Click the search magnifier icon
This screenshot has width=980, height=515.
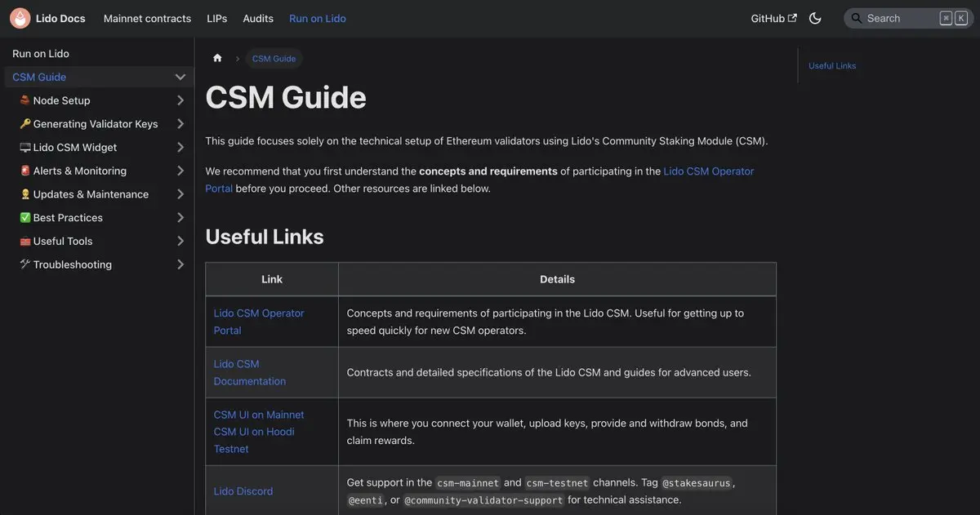point(857,18)
